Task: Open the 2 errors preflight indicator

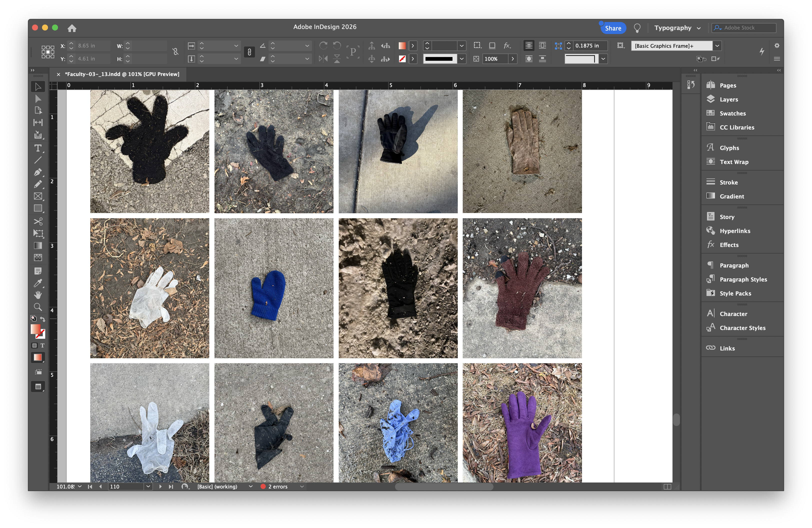Action: (x=277, y=486)
